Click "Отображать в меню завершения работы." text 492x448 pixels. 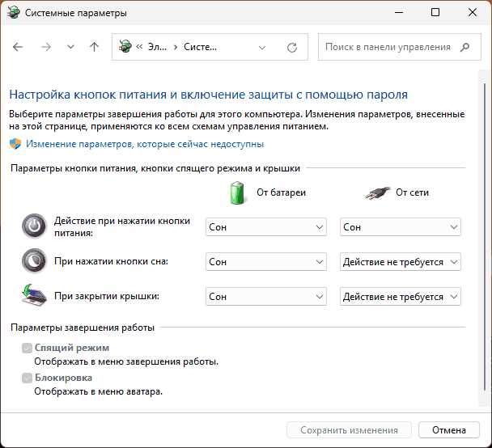126,361
